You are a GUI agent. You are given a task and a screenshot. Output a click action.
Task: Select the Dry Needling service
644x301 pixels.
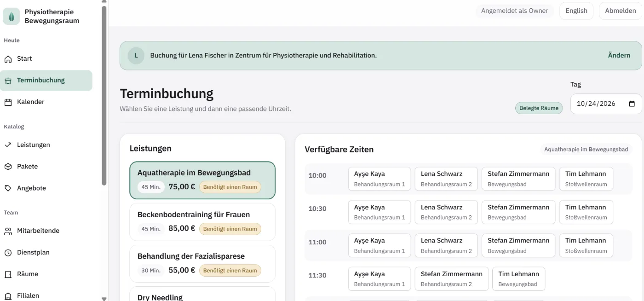click(202, 294)
